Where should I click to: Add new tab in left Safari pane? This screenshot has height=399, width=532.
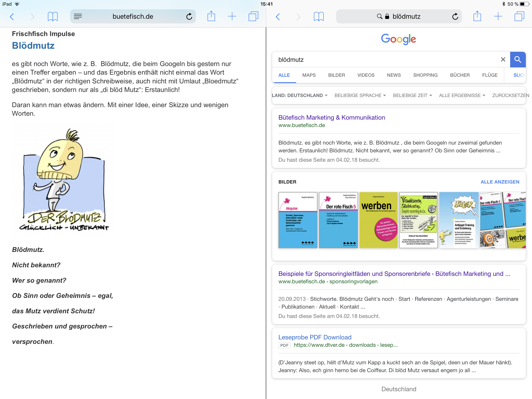point(232,16)
